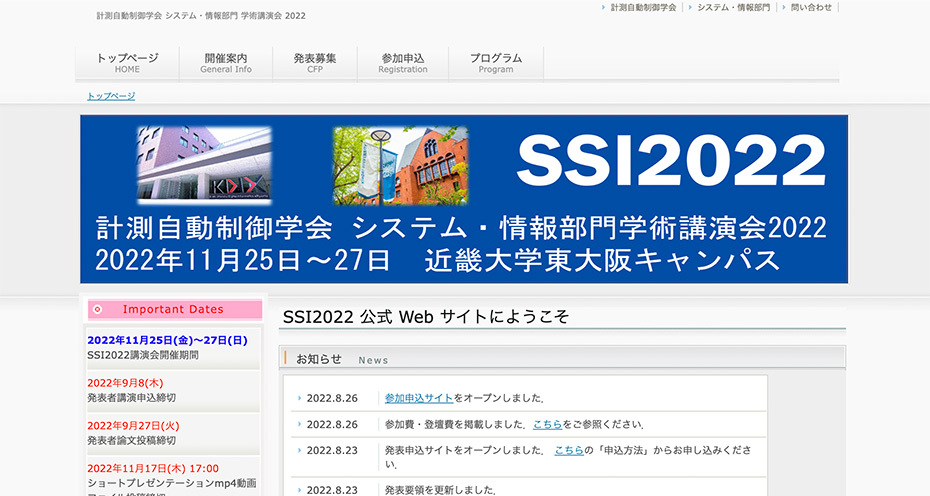Click the red brick building photo
930x496 pixels.
click(x=400, y=165)
